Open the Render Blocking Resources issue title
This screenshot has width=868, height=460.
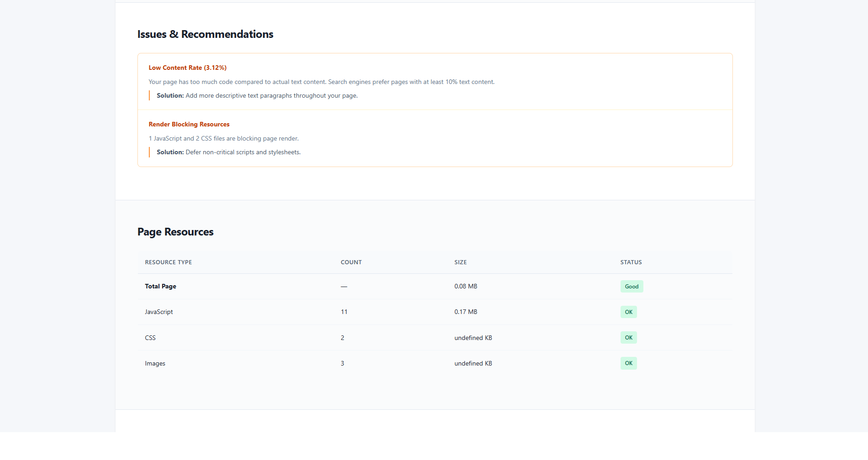(x=189, y=124)
